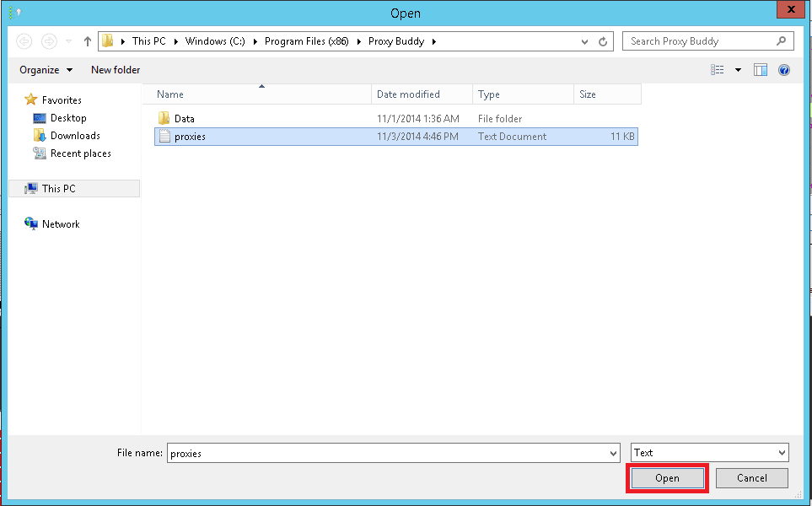Screen dimensions: 812x506
Task: Click the 11 KB size cell
Action: tap(622, 137)
